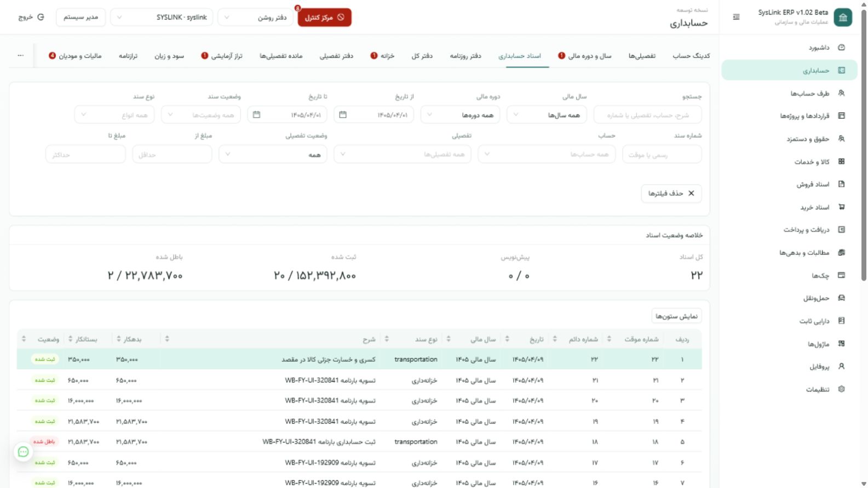The height and width of the screenshot is (488, 868).
Task: Click the اسناد فروش document icon
Action: [842, 184]
